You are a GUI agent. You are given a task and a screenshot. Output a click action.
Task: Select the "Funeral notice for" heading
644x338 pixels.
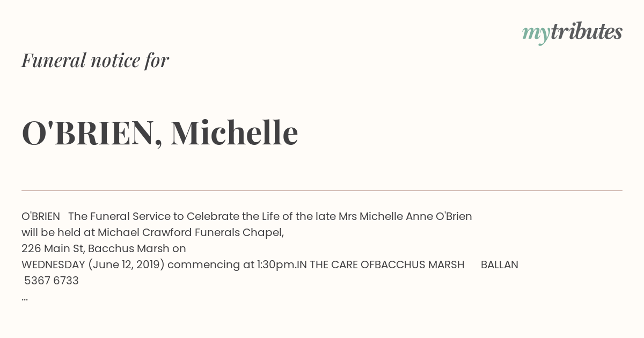95,60
